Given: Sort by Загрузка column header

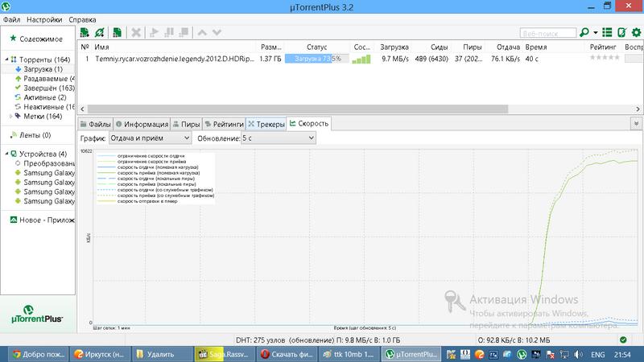Looking at the screenshot, I should pos(394,47).
